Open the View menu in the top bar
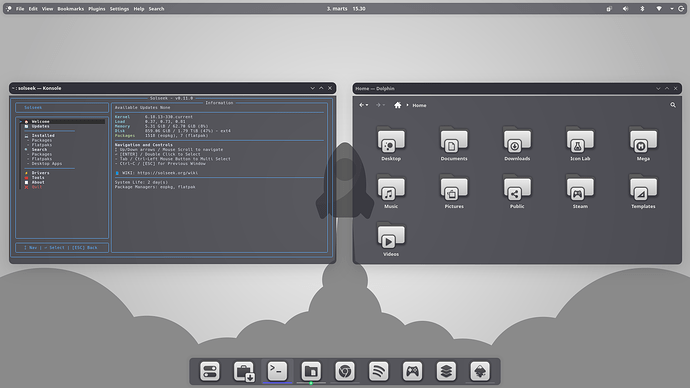This screenshot has width=690, height=388. 48,9
